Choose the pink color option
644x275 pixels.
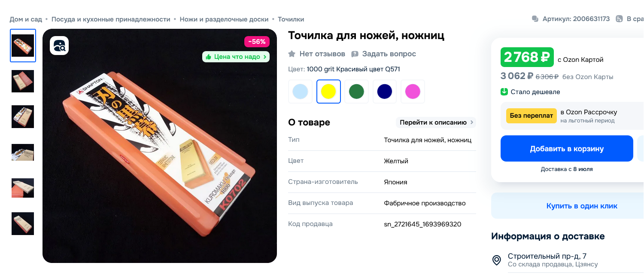point(413,92)
